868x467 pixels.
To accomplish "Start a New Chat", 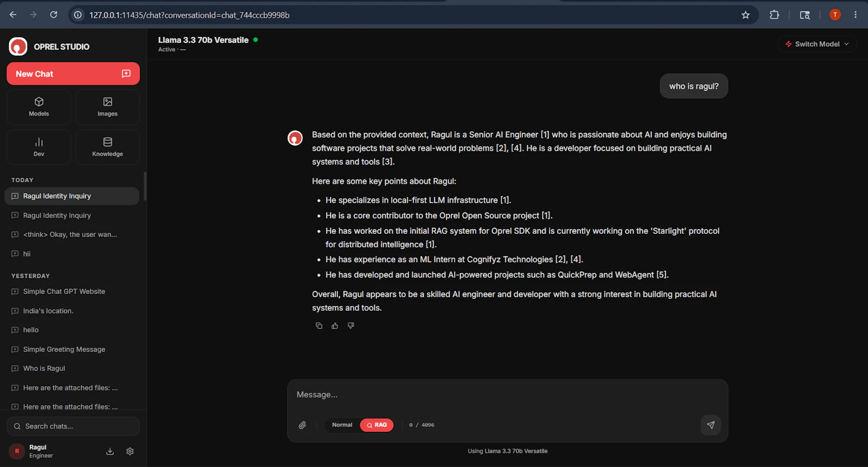I will point(73,74).
